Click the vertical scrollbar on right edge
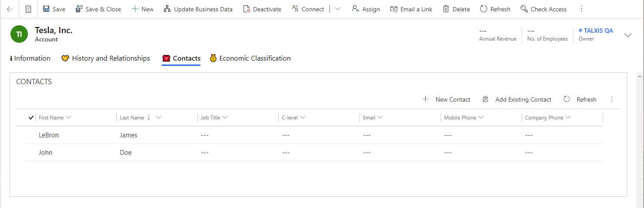Screen dimensions: 644x208 coord(640,140)
